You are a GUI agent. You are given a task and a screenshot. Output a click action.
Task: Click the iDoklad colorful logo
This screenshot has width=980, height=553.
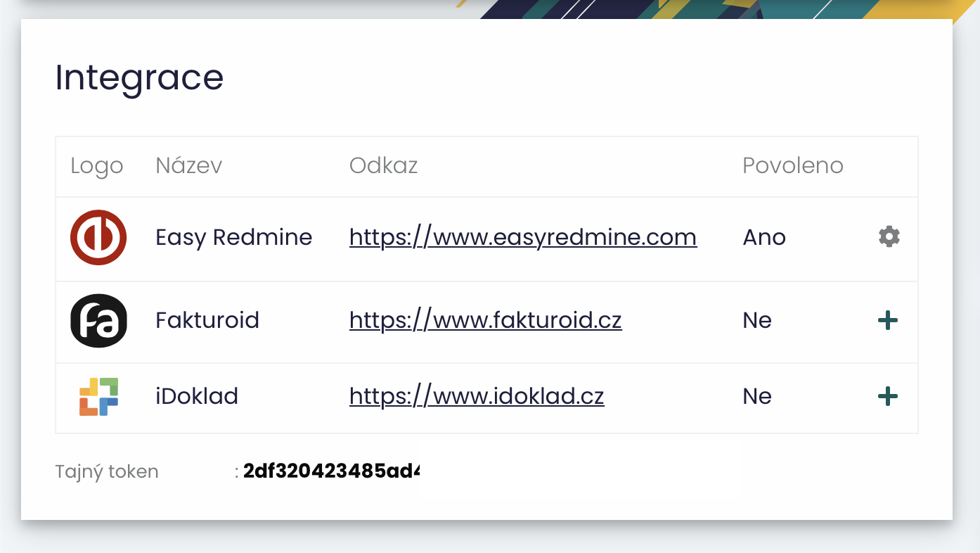(98, 397)
